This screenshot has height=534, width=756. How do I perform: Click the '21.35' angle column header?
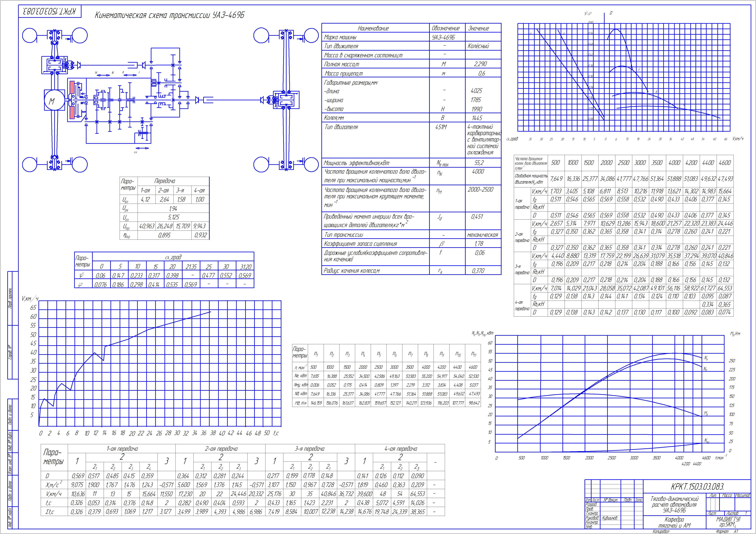pos(191,266)
